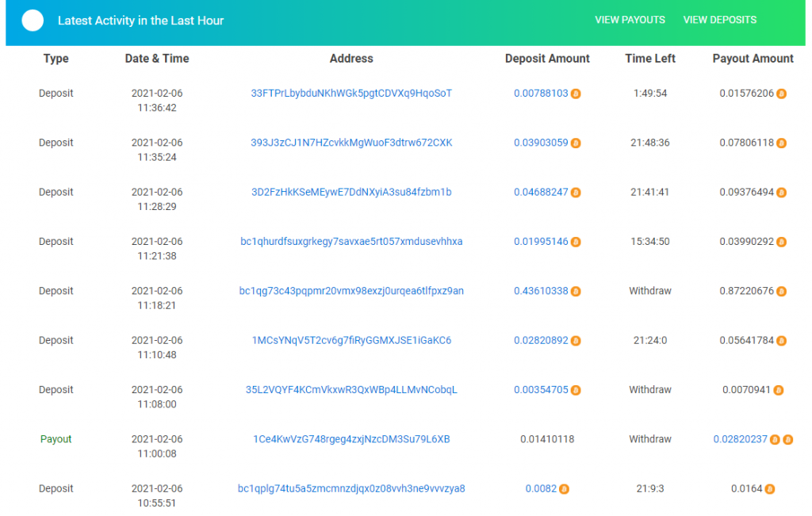Click the bitcoin icon beside payout 0.05641784

pos(781,341)
